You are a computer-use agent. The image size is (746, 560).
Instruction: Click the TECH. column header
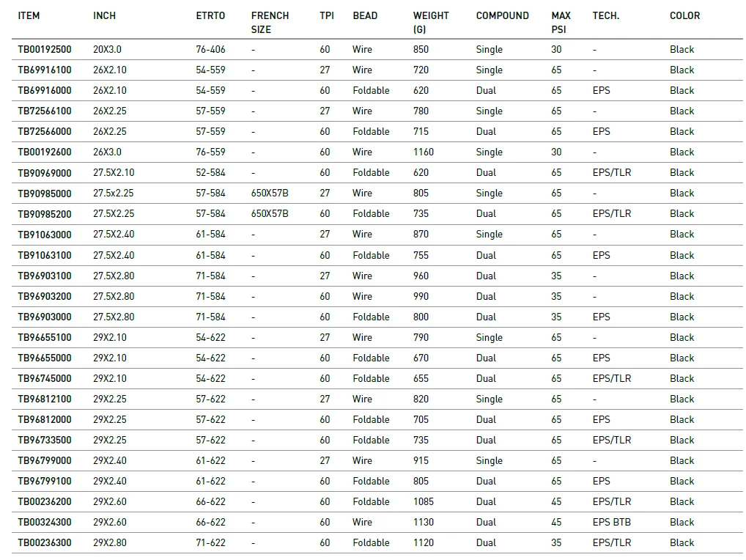[605, 15]
